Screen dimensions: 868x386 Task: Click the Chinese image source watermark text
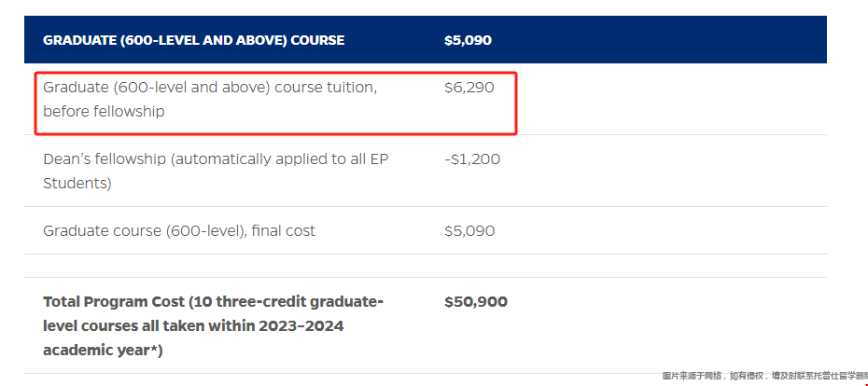tap(764, 376)
